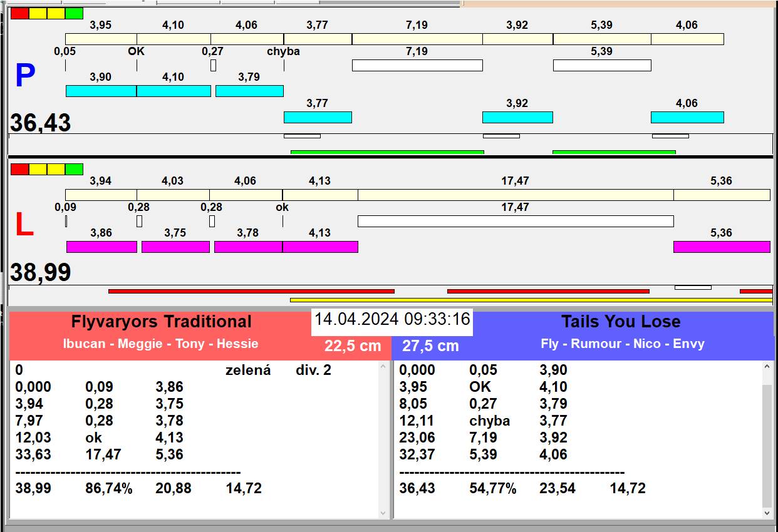Screen dimensions: 778x532
Task: Select the white 5,39 gap bar in lane P
Action: (x=602, y=65)
